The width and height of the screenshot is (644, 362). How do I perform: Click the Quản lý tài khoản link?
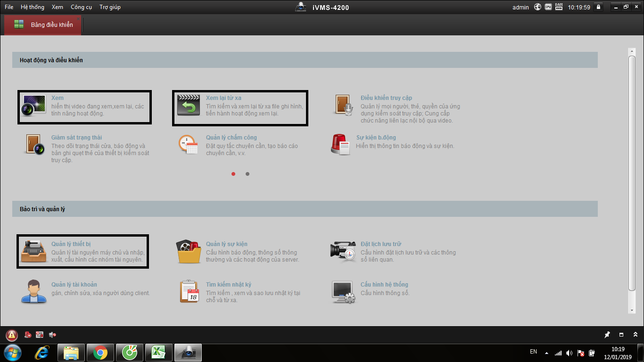pos(74,285)
